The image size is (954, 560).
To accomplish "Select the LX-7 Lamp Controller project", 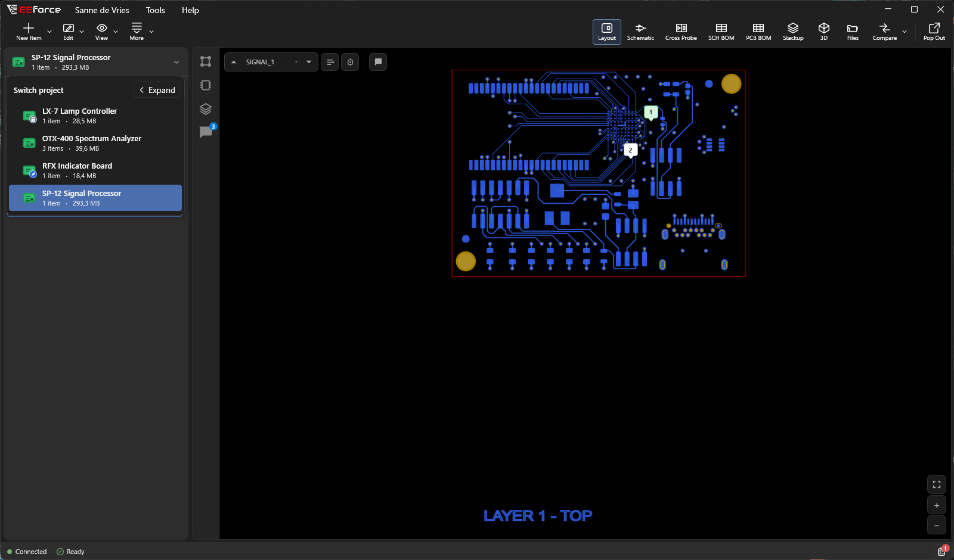I will [95, 116].
